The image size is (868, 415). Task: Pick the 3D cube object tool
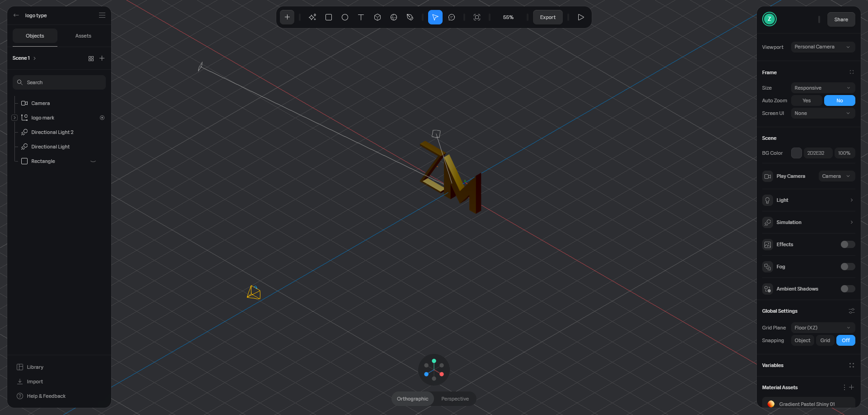[x=377, y=17]
